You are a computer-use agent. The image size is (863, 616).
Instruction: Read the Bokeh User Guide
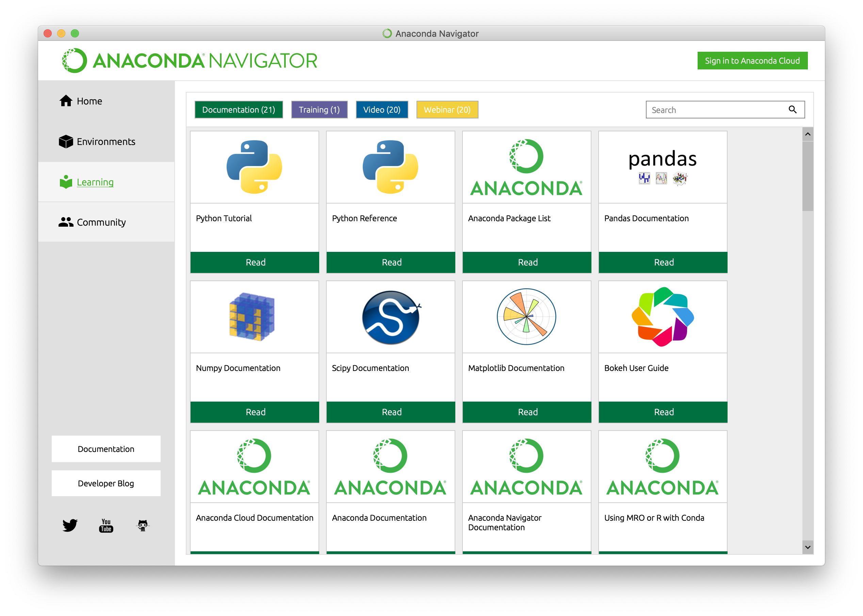[663, 412]
